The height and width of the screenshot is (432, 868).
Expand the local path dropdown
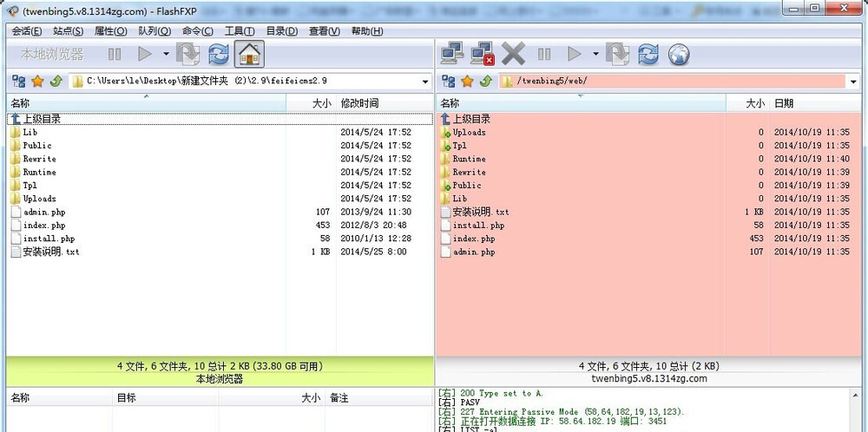click(x=425, y=82)
